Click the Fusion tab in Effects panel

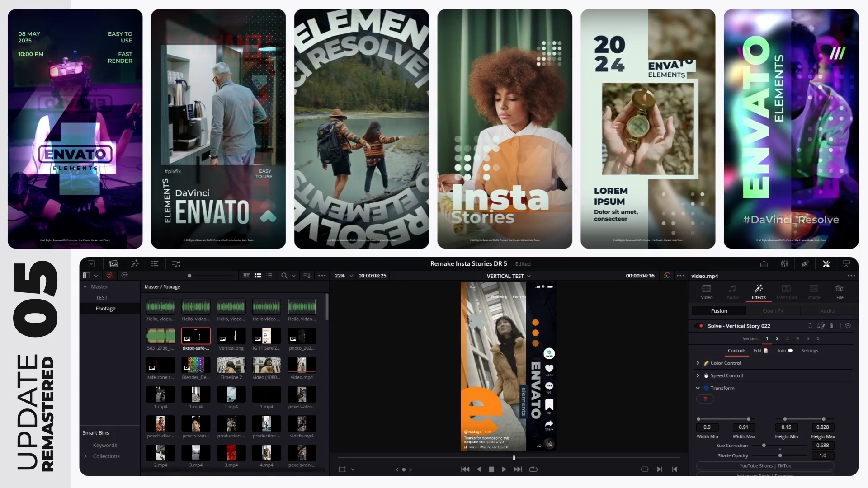coord(719,310)
